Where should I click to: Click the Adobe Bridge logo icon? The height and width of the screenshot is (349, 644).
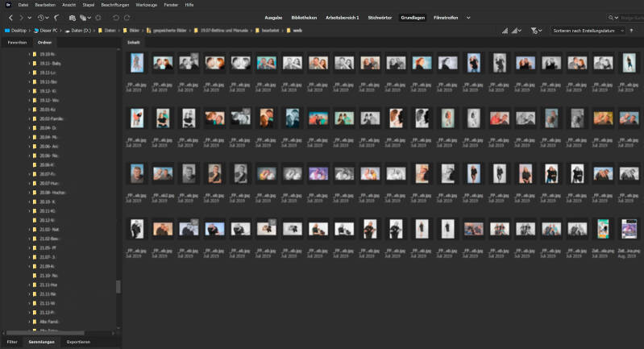click(x=8, y=5)
